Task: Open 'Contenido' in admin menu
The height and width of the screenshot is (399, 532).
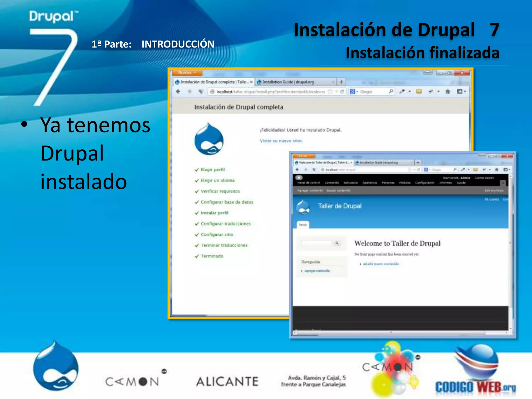Action: [x=332, y=183]
